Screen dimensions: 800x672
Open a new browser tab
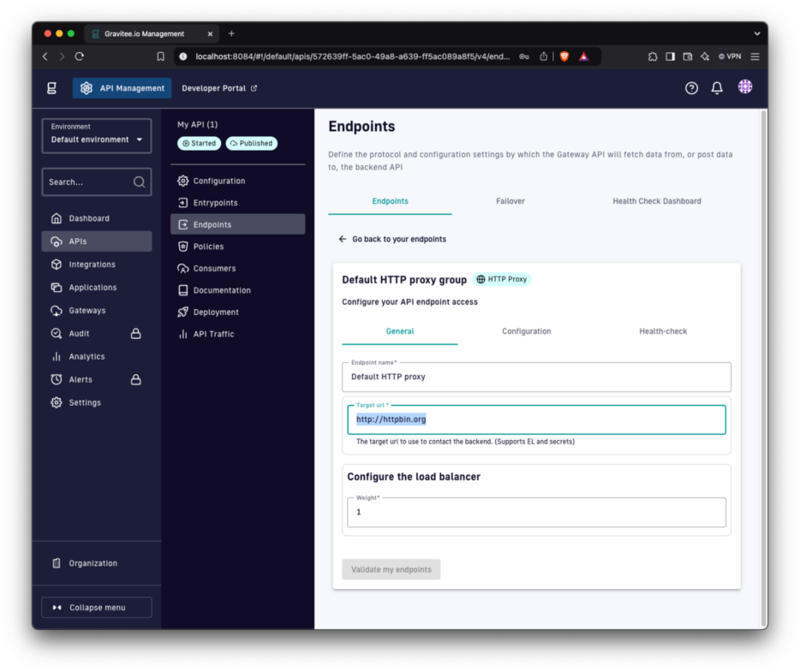point(231,33)
